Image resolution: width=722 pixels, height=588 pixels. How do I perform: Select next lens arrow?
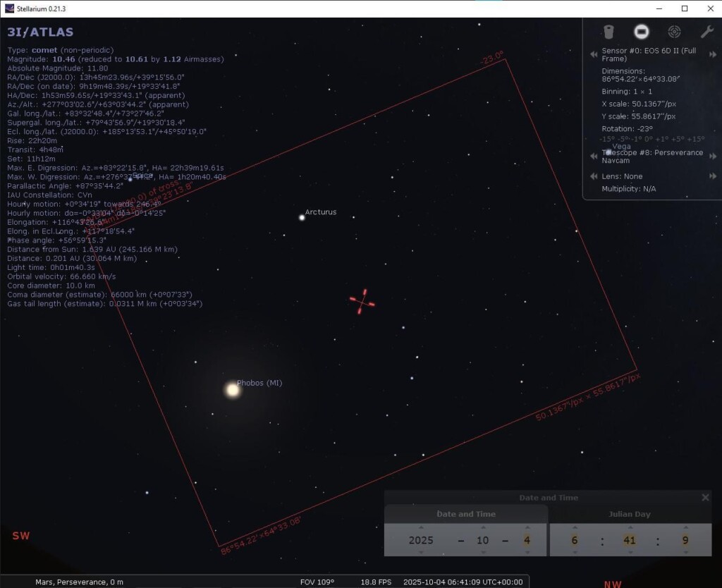click(712, 176)
